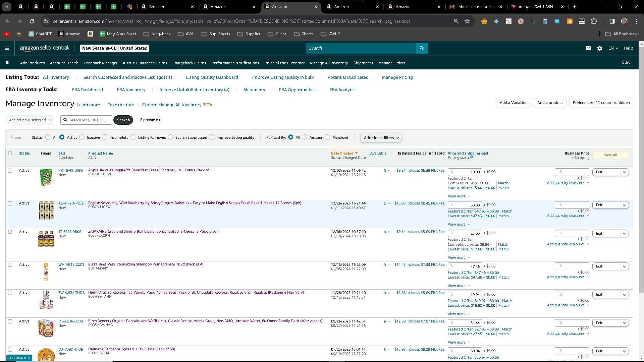
Task: Click the Add a product button
Action: point(550,103)
